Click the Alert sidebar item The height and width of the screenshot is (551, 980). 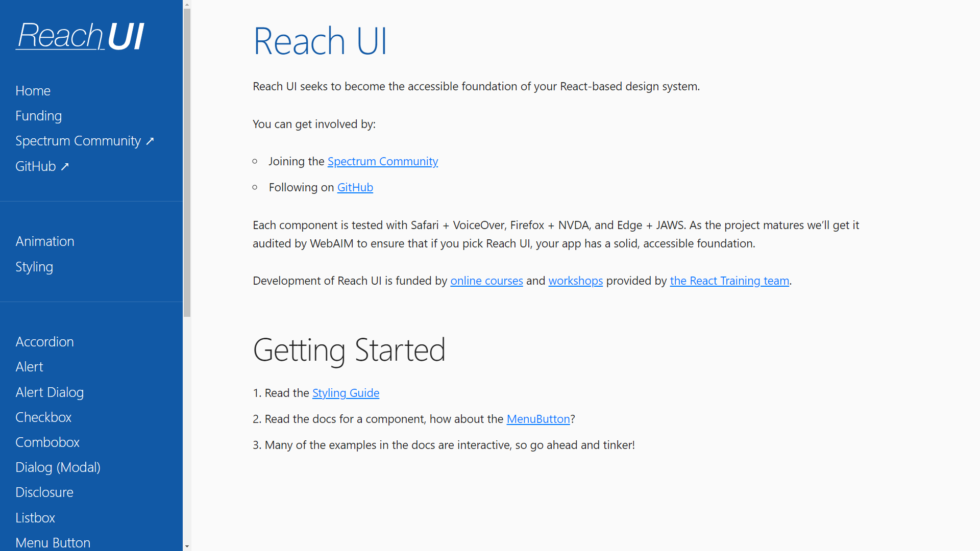click(30, 367)
